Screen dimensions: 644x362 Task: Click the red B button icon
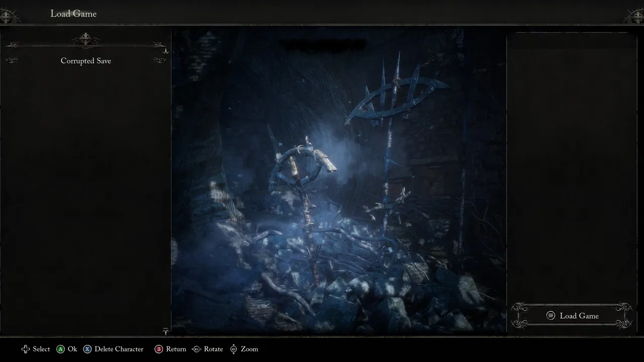(x=158, y=349)
